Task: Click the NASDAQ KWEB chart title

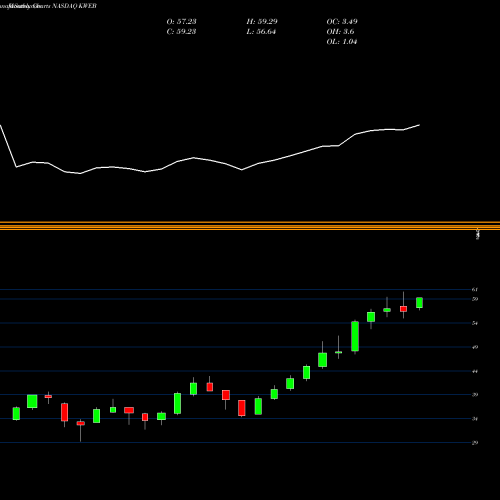Action: coord(48,6)
